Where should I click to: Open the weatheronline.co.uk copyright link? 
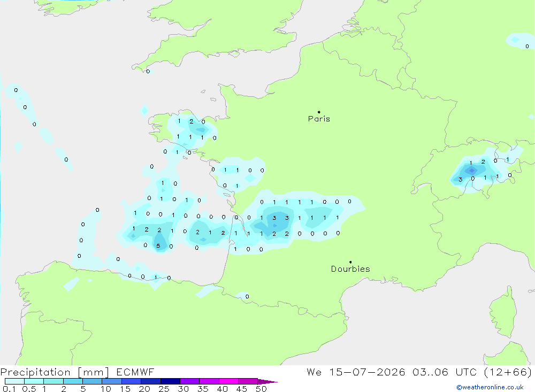pos(490,387)
